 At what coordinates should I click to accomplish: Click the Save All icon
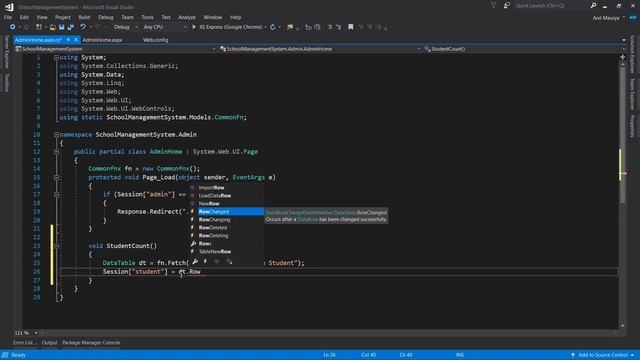point(71,27)
